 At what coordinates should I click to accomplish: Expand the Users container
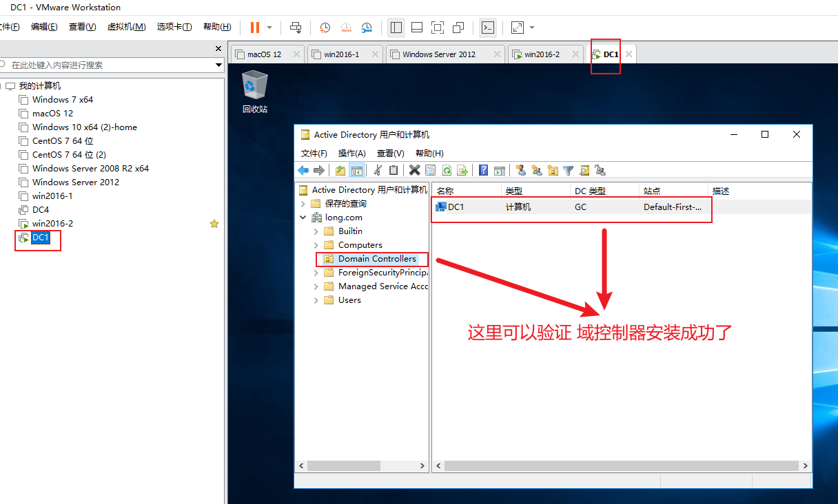click(x=316, y=300)
